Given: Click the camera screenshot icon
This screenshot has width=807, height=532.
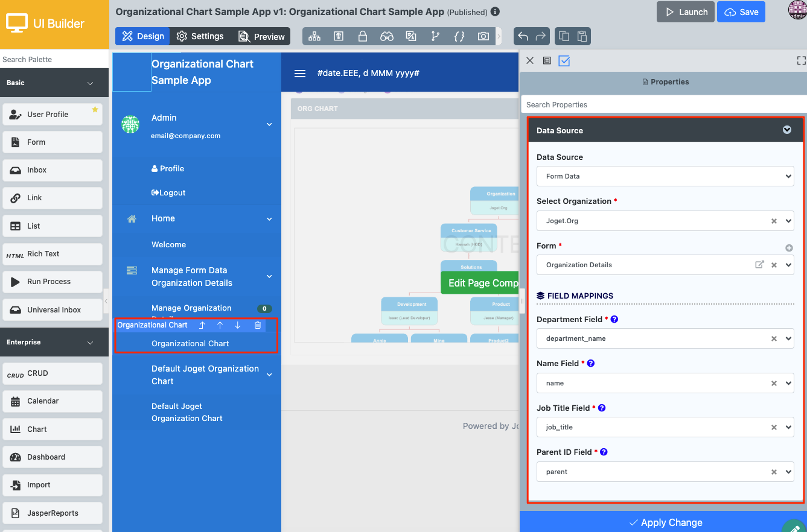Looking at the screenshot, I should coord(483,36).
